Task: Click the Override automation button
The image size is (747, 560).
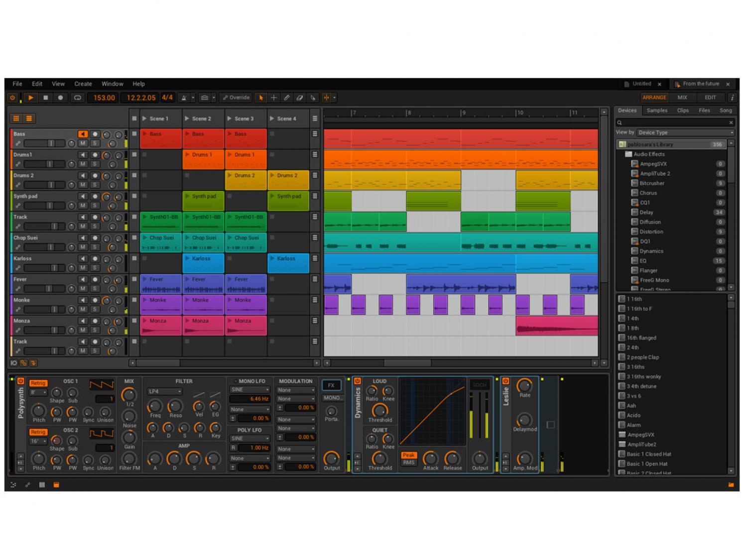Action: coord(236,98)
